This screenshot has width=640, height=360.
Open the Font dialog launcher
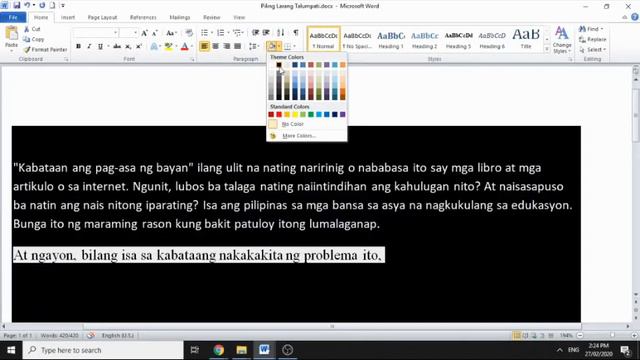point(193,60)
